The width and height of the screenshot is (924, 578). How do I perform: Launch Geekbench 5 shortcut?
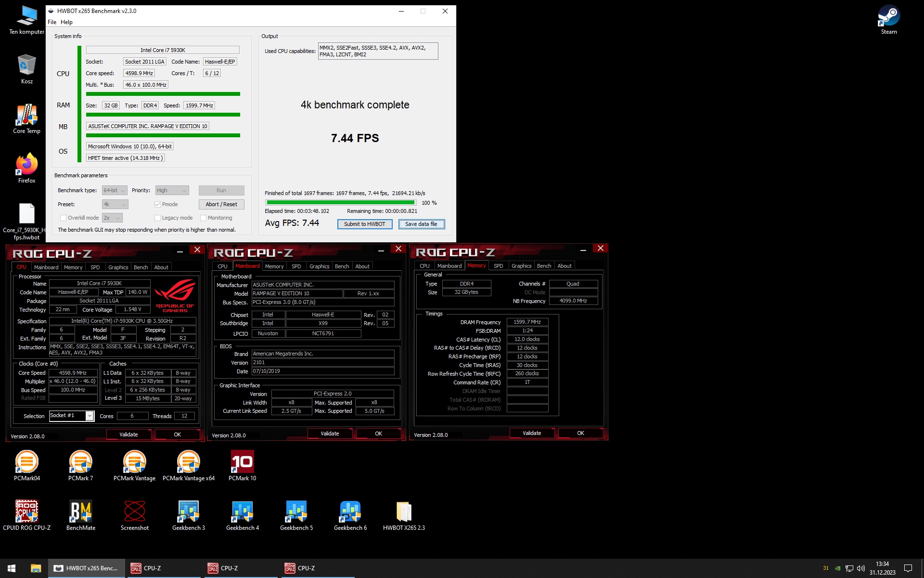(296, 515)
